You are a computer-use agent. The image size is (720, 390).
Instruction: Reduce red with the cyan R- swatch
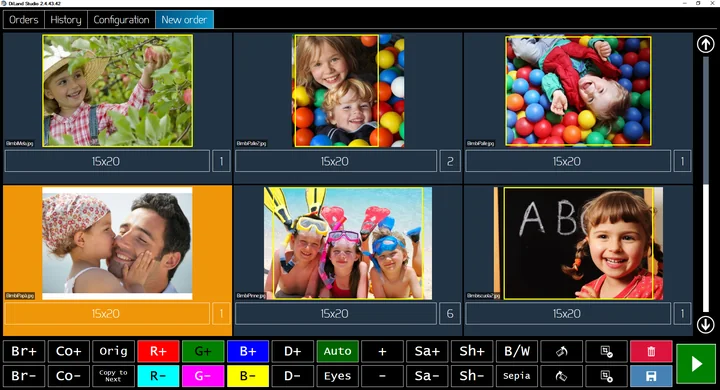[x=158, y=376]
